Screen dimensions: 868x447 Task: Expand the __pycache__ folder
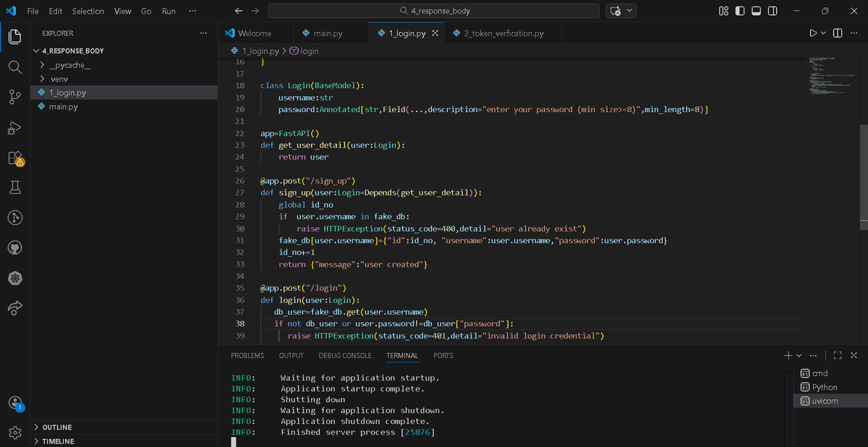(x=124, y=65)
